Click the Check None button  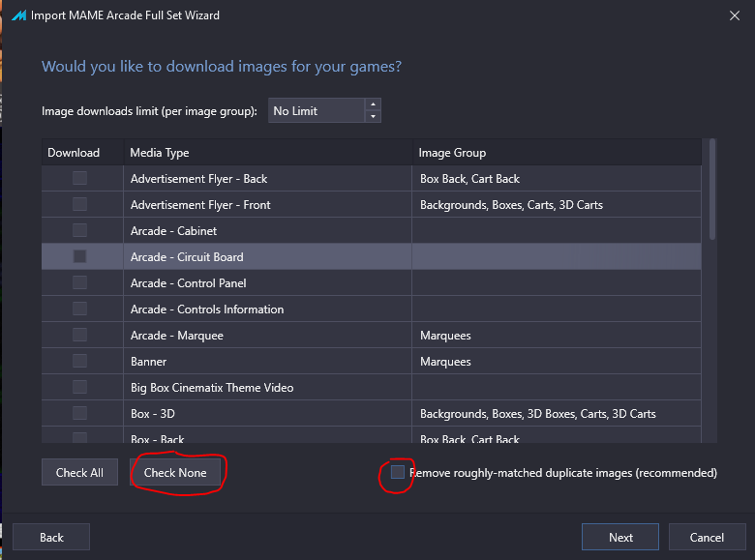click(175, 472)
